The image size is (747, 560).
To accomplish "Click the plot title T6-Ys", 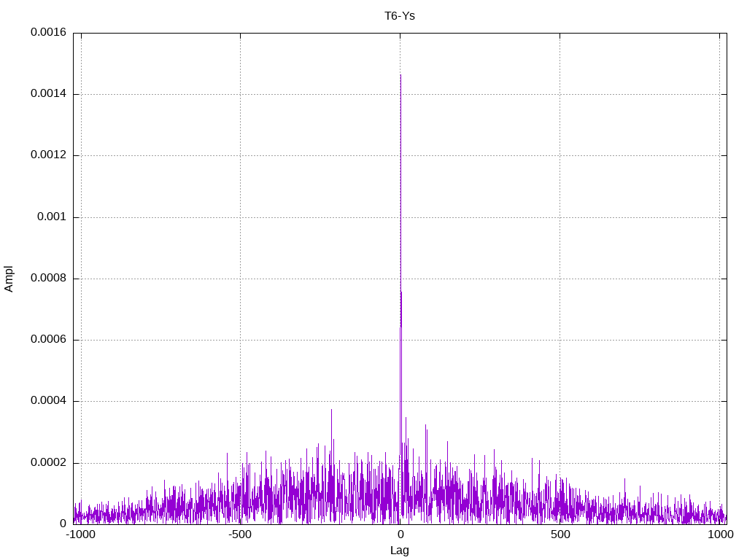I will (x=400, y=16).
